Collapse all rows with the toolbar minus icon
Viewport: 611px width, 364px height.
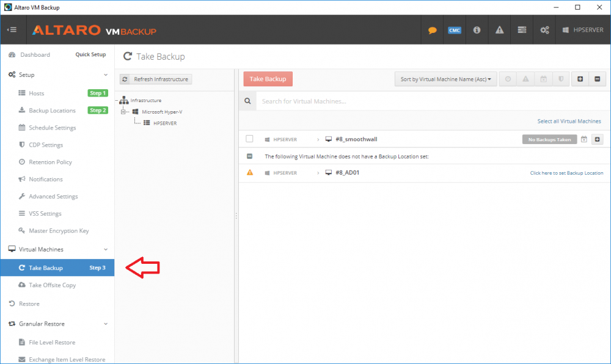(x=598, y=79)
